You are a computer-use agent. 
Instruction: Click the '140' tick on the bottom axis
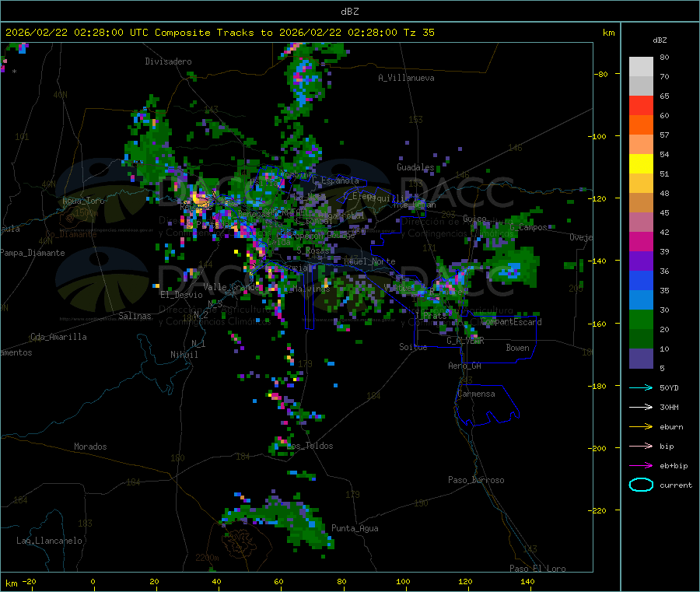pyautogui.click(x=527, y=581)
